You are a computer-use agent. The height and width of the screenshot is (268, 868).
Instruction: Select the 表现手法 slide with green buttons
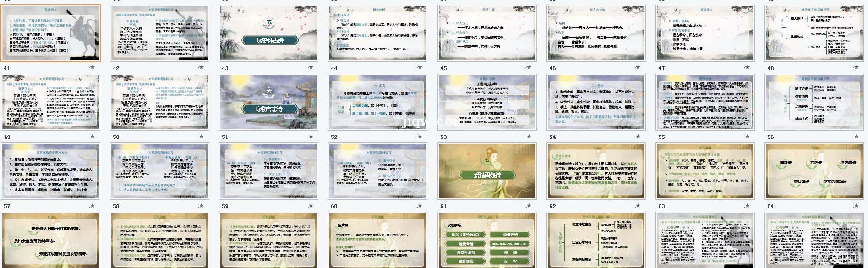click(x=487, y=240)
